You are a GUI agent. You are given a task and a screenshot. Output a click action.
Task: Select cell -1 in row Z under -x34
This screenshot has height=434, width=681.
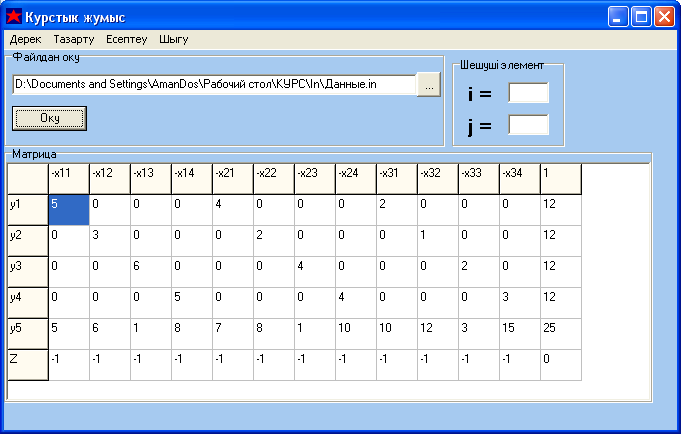click(520, 365)
